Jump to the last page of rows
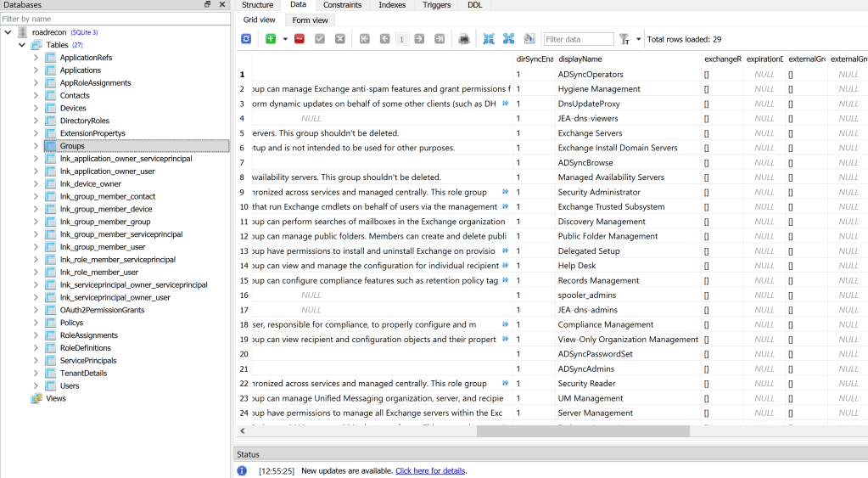 [x=440, y=39]
